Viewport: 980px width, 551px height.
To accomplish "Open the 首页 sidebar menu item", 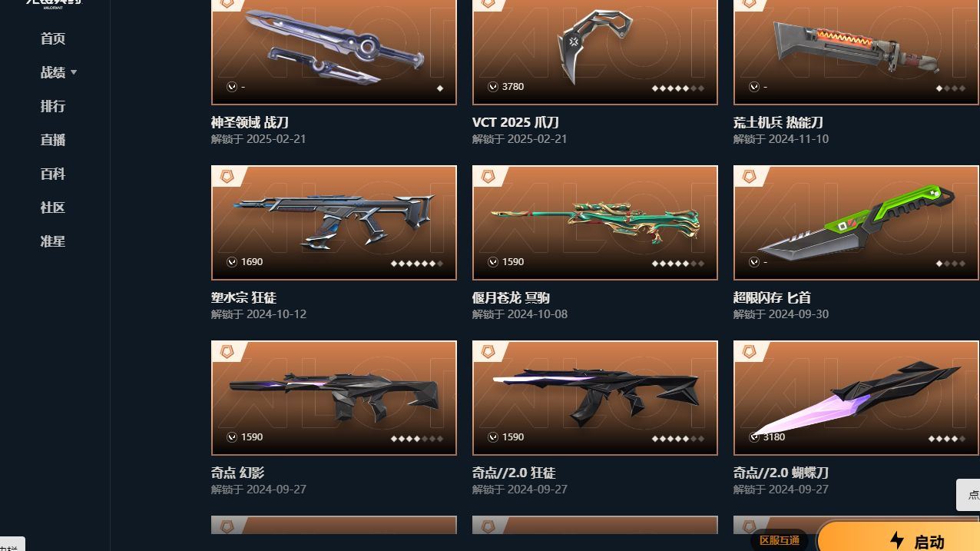I will (53, 38).
